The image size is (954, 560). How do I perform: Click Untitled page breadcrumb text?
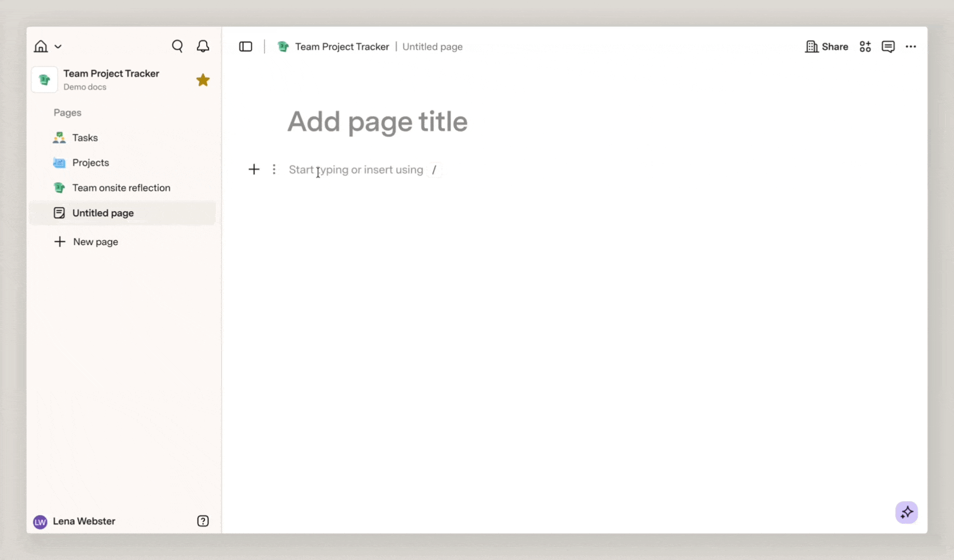pos(432,47)
